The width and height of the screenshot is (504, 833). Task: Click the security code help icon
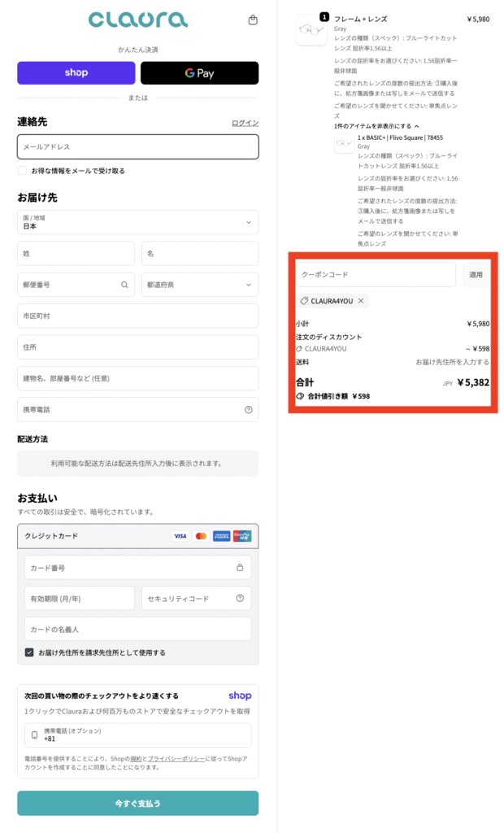pyautogui.click(x=240, y=599)
